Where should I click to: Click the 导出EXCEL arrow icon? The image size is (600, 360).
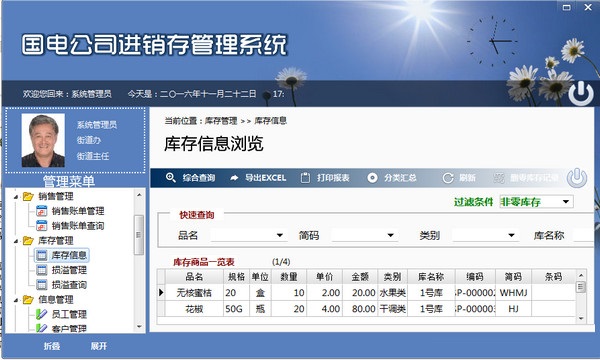(234, 178)
